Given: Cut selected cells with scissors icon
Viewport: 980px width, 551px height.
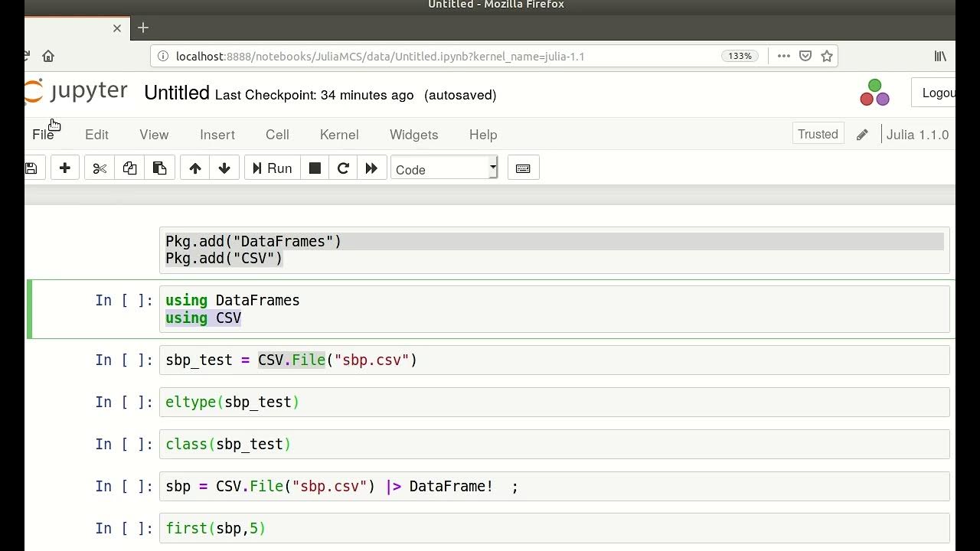Looking at the screenshot, I should [x=100, y=168].
